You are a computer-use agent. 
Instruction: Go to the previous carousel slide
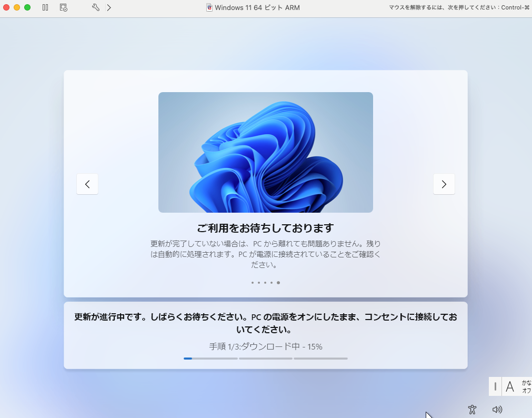[87, 184]
